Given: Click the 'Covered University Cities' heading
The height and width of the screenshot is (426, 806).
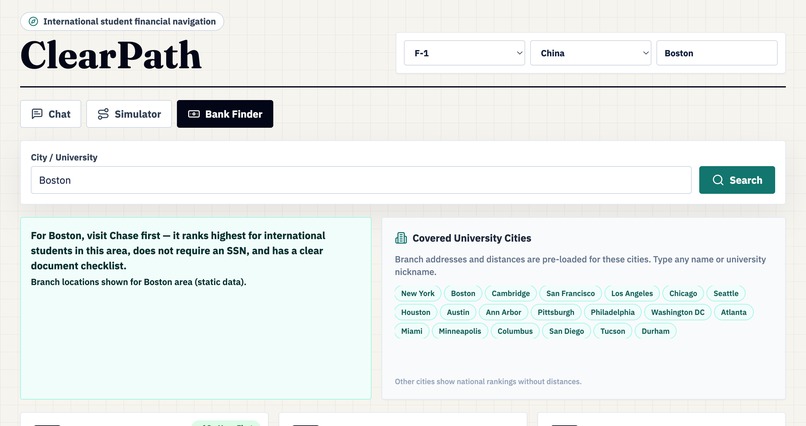Looking at the screenshot, I should pyautogui.click(x=472, y=238).
